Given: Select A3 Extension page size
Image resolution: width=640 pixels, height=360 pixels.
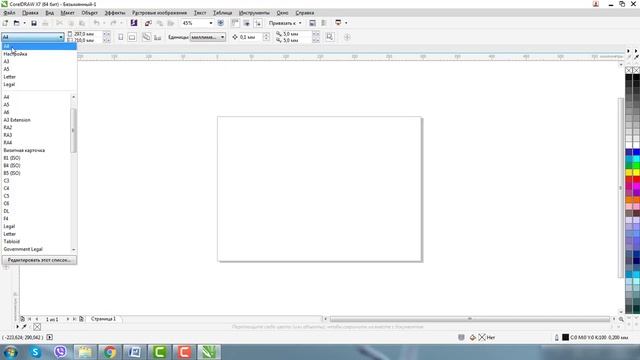Looking at the screenshot, I should coord(37,120).
